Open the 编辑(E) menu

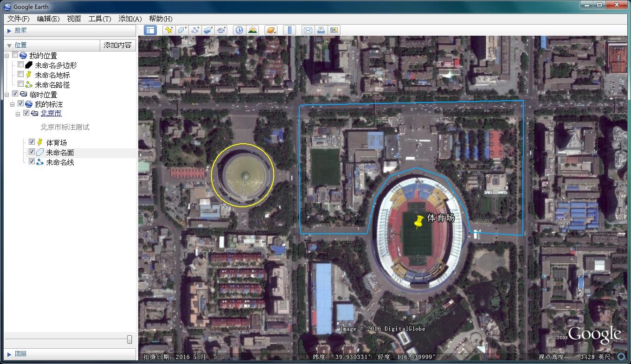[x=48, y=19]
